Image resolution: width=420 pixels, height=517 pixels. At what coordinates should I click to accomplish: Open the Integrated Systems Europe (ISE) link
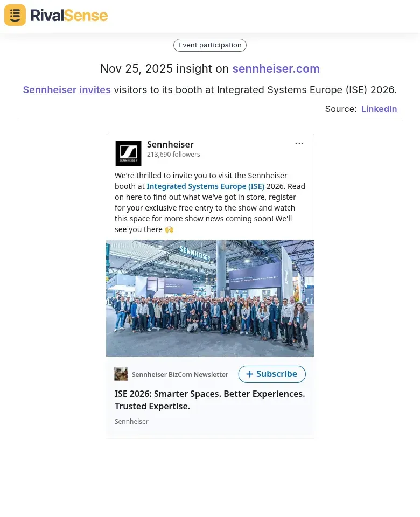click(205, 186)
